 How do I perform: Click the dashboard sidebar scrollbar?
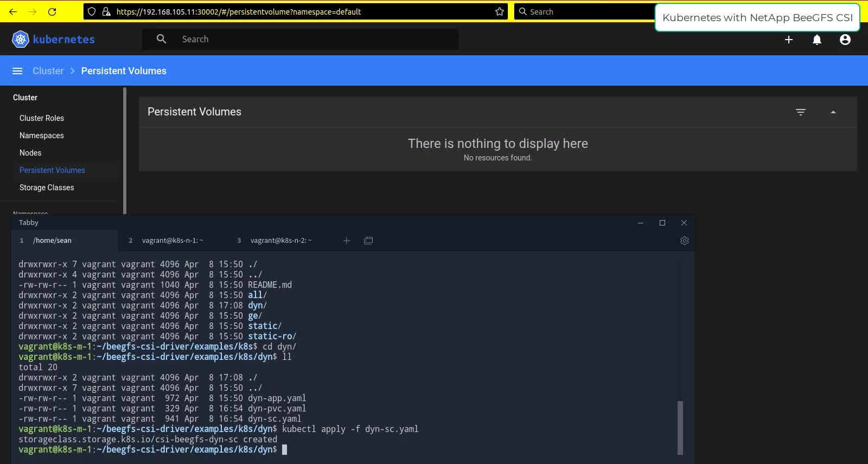click(x=125, y=151)
